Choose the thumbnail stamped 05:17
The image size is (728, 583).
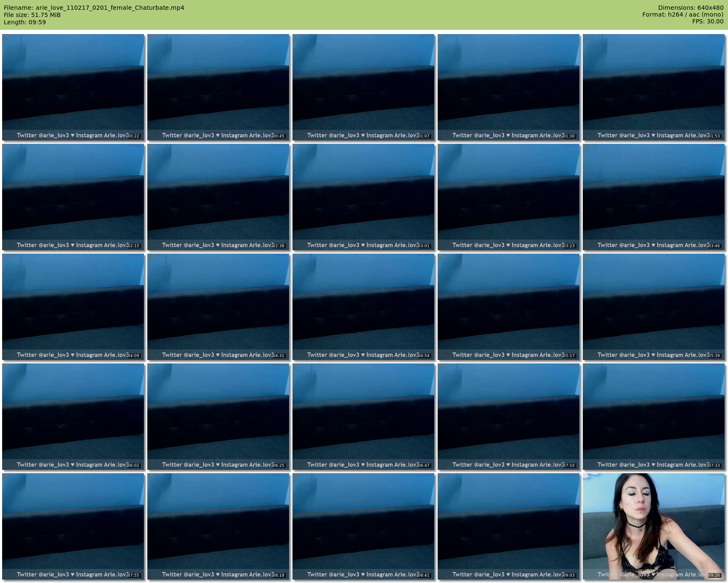coord(508,307)
